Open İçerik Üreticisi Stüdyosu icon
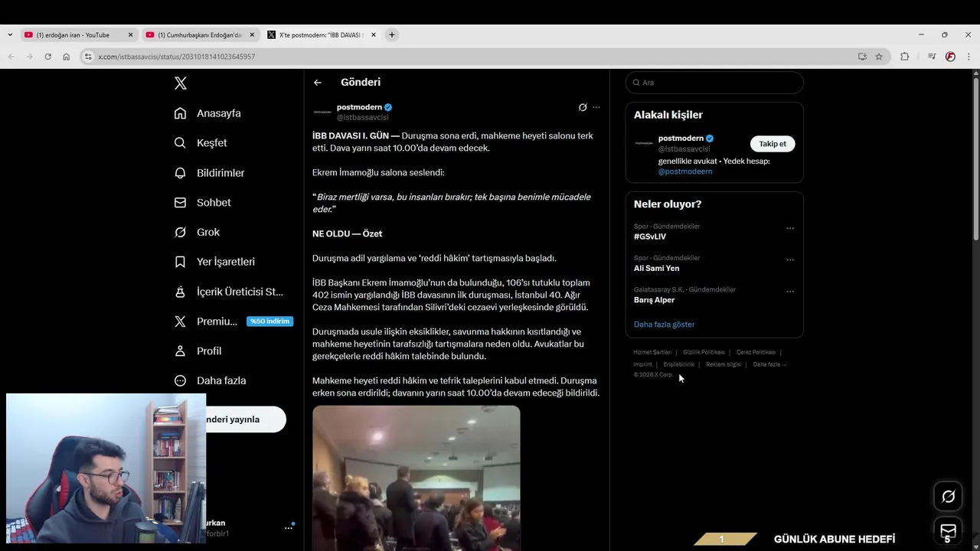This screenshot has height=551, width=980. point(180,292)
